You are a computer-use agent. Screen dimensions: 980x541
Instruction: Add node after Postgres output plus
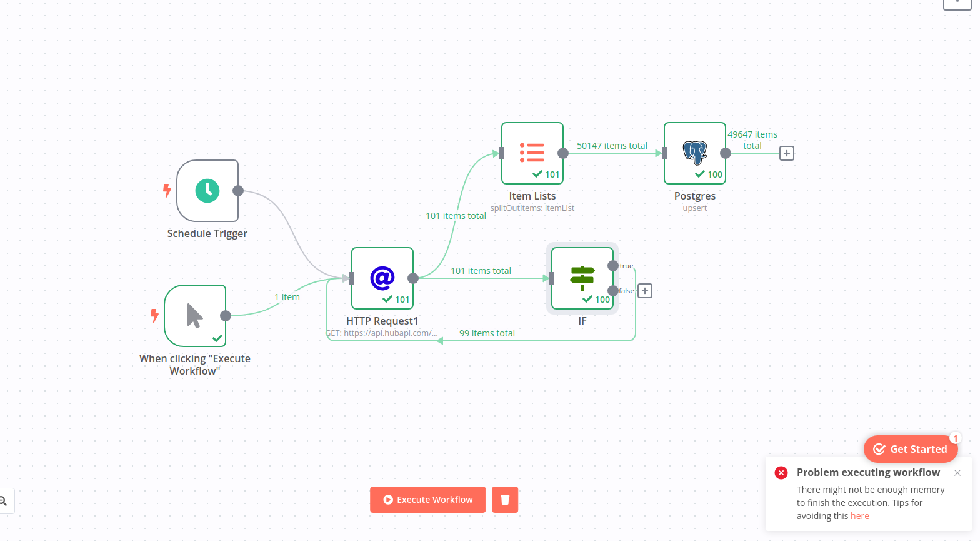coord(787,153)
